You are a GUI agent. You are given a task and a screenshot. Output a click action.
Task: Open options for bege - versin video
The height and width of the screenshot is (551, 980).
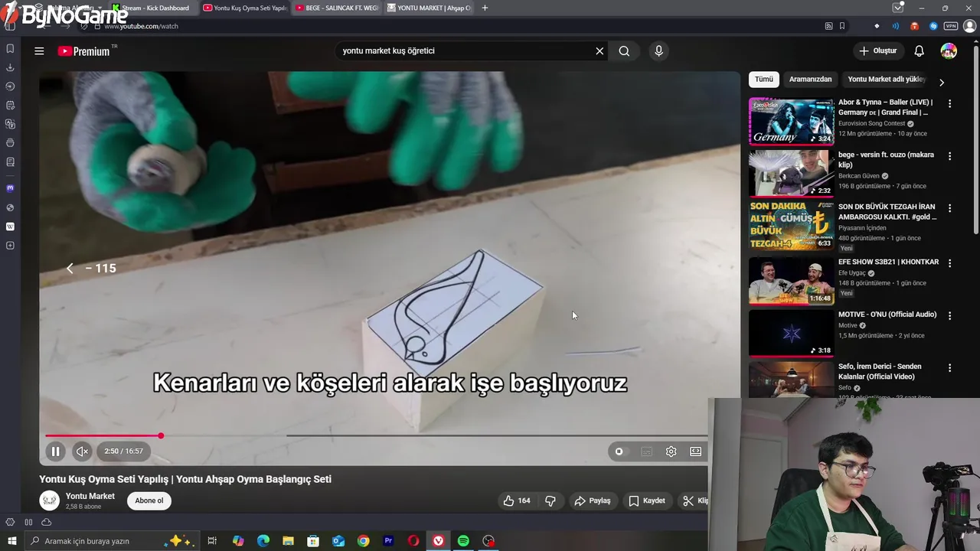click(950, 156)
